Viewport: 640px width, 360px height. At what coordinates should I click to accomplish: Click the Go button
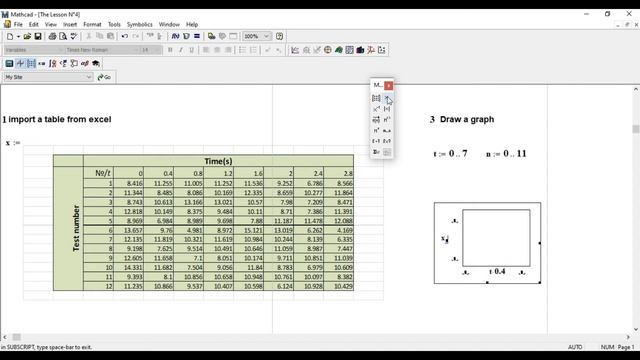(104, 77)
